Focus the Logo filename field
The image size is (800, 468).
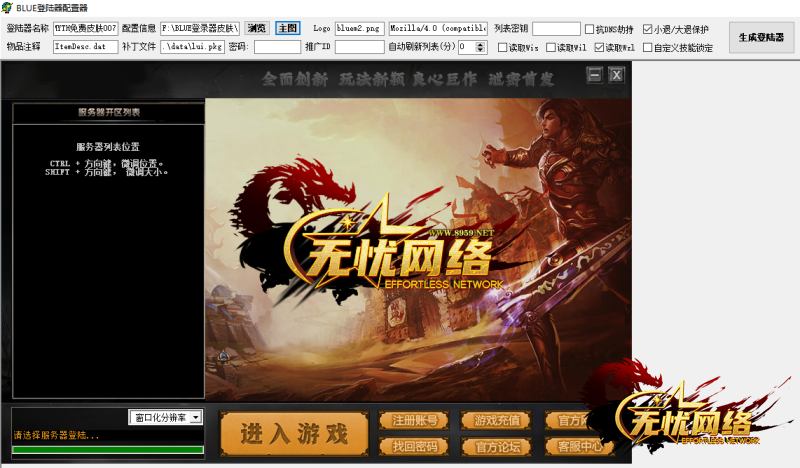click(x=359, y=29)
